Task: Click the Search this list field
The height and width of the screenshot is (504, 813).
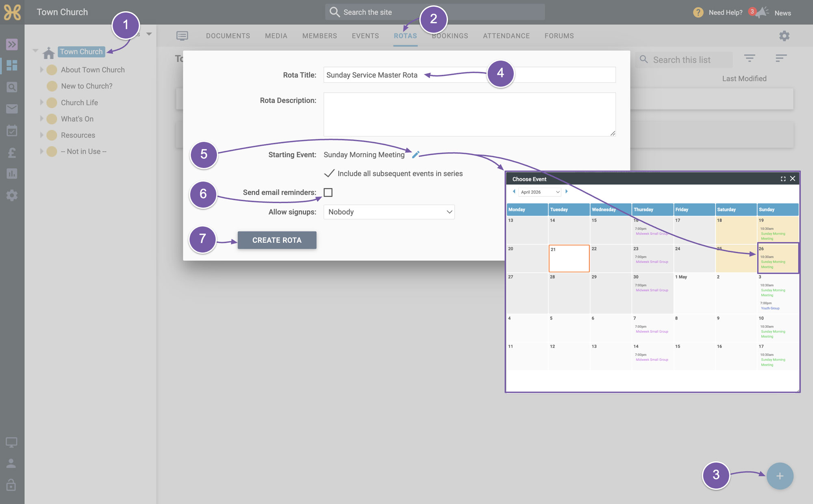Action: click(x=684, y=60)
